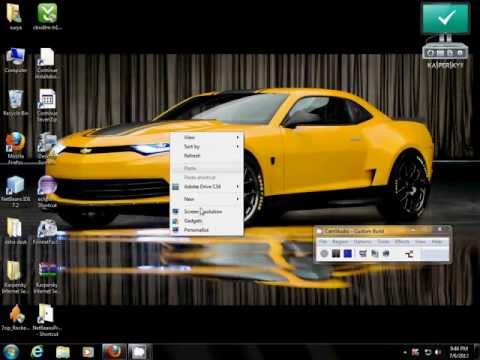This screenshot has height=360, width=480.
Task: Click the Kaspersky gadget checkmark monitor
Action: pos(445,18)
